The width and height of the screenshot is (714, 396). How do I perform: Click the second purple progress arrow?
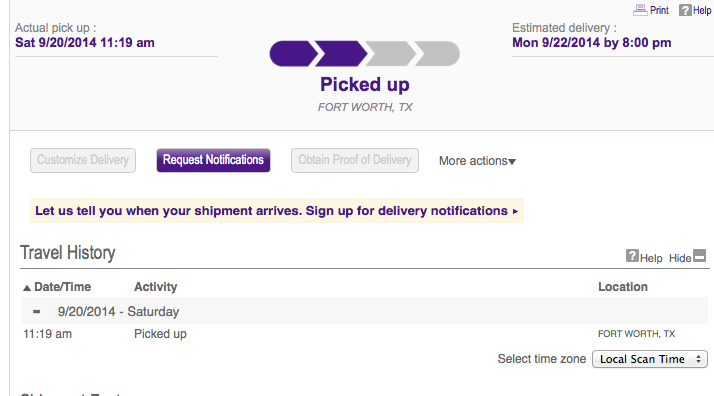341,54
